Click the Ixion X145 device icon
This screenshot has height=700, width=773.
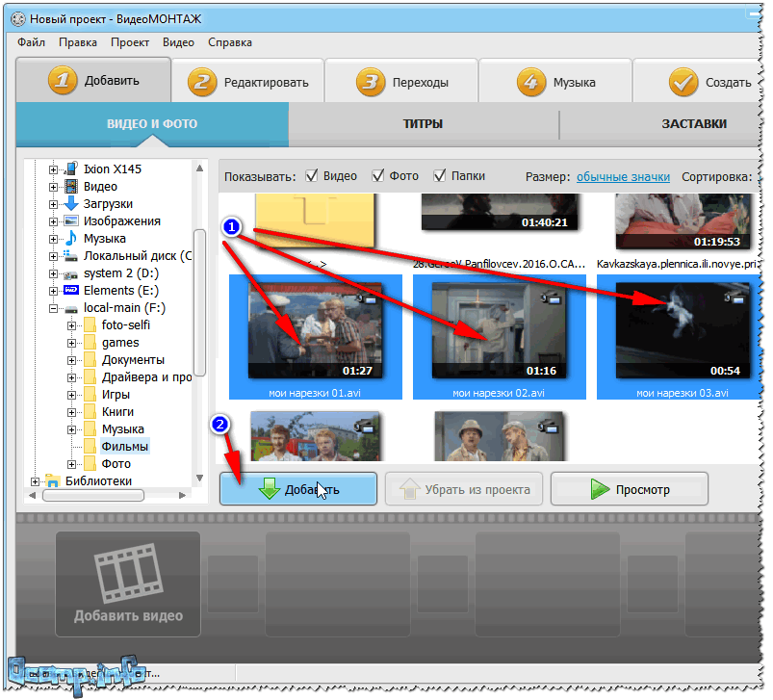[x=71, y=169]
